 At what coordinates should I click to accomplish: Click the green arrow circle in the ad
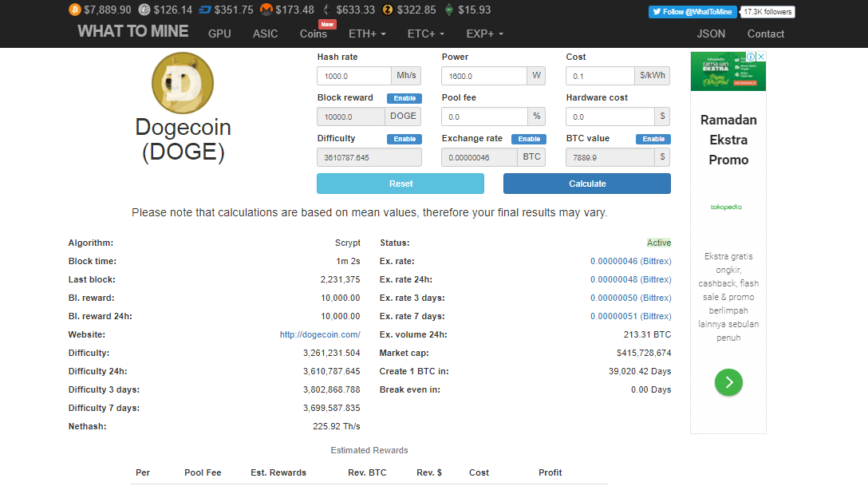tap(728, 382)
